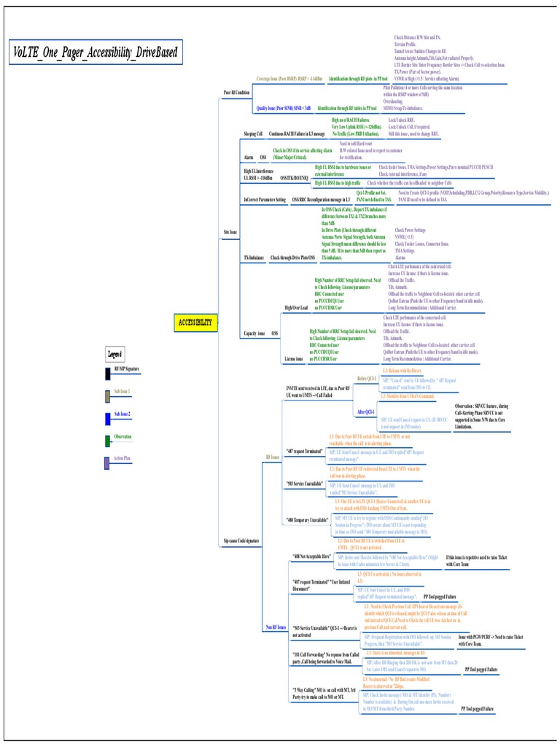Click the green Observation legend square
This screenshot has height=747, width=560.
(108, 441)
